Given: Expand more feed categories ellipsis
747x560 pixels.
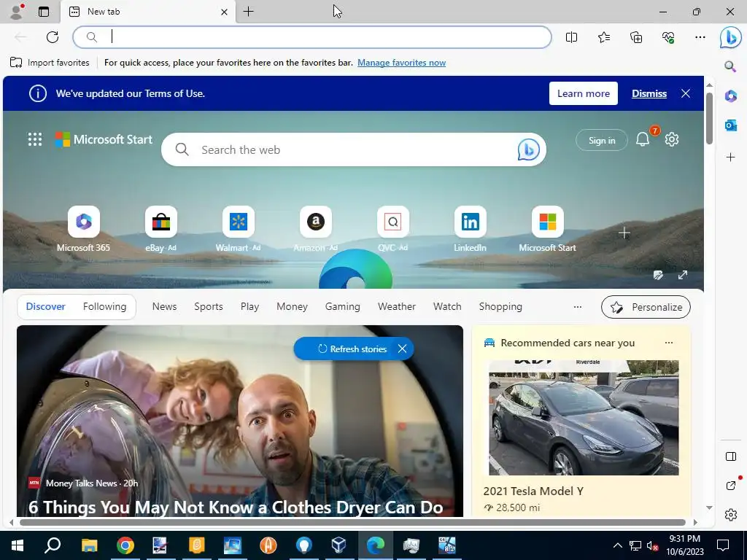Looking at the screenshot, I should point(578,307).
